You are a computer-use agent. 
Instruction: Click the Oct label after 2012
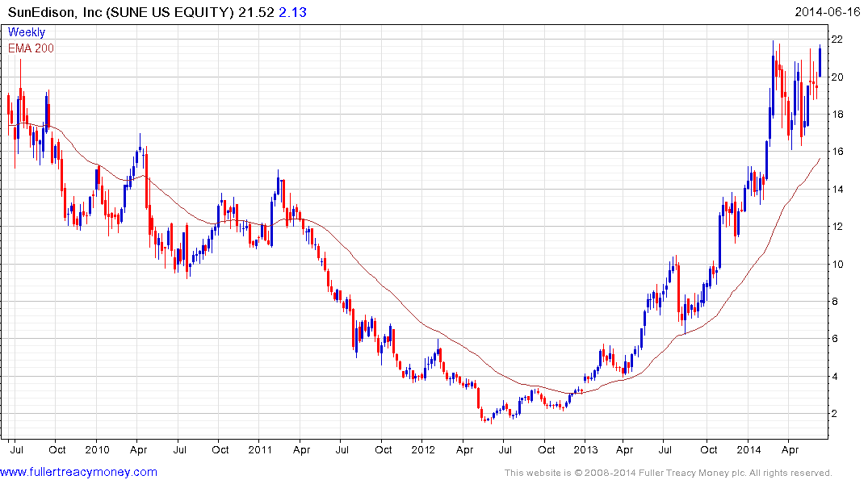[x=547, y=449]
